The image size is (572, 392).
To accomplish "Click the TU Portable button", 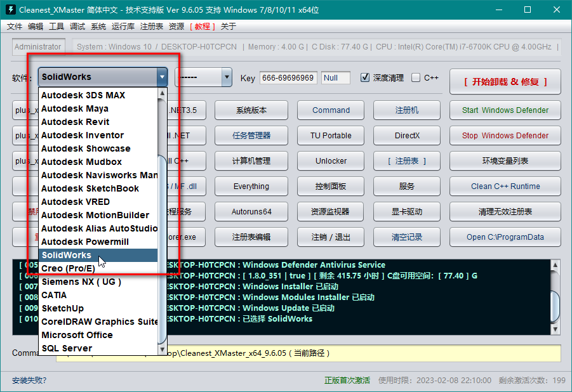I will pos(331,136).
